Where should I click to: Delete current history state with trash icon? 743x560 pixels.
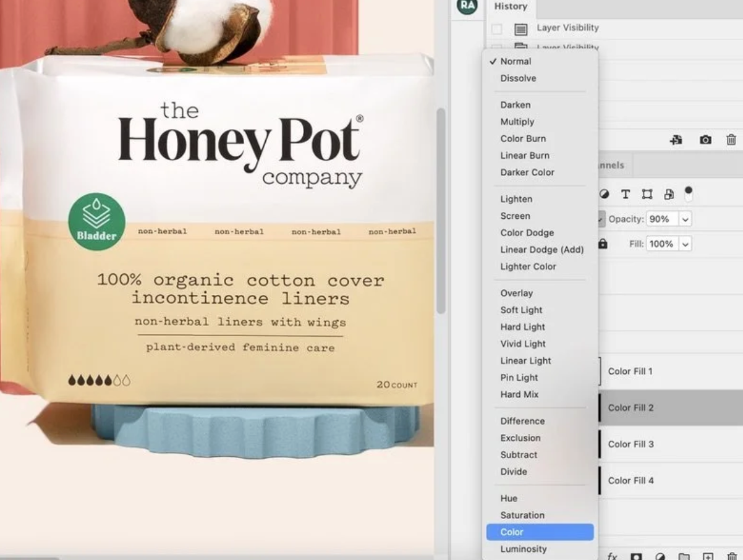coord(731,140)
